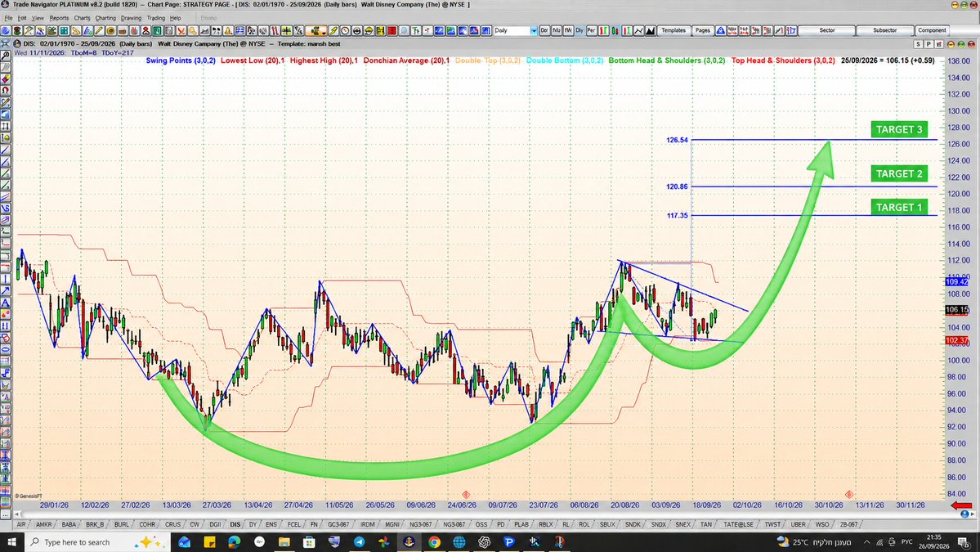Open the Drawing menu
Screen dimensions: 980x552
click(132, 18)
